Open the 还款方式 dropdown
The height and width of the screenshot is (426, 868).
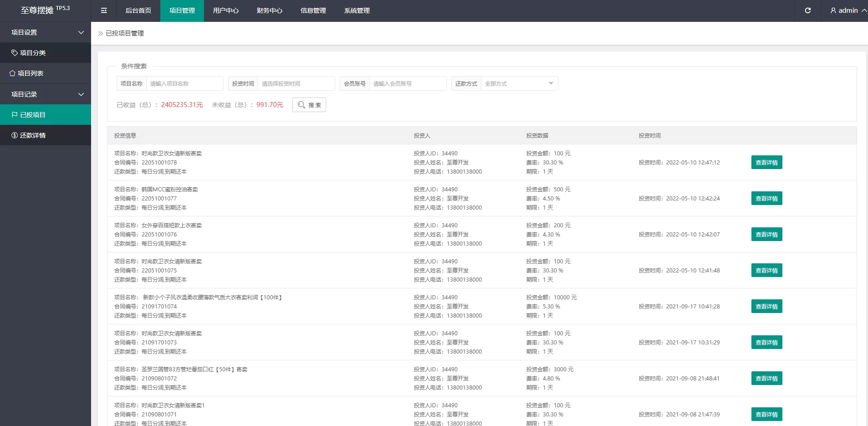coord(519,83)
